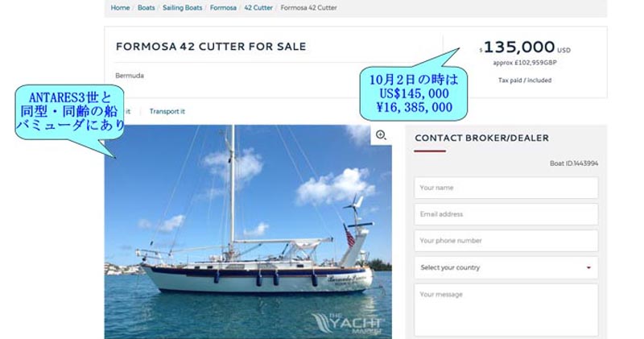Focus the Your message text area
This screenshot has width=644, height=339.
pos(506,310)
